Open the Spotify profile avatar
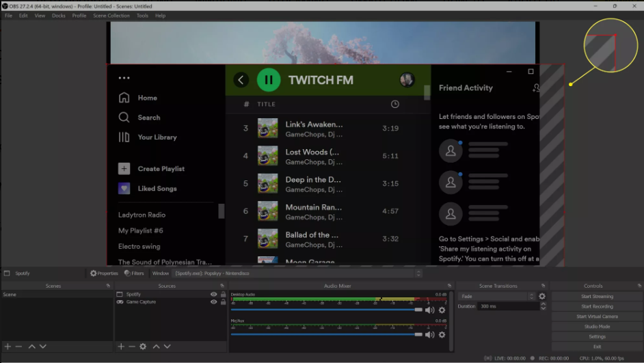The height and width of the screenshot is (363, 644). [x=407, y=80]
